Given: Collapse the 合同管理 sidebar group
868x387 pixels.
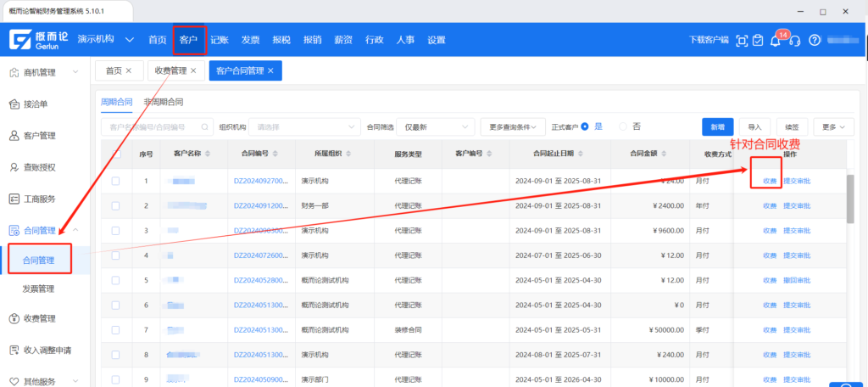Looking at the screenshot, I should tap(75, 230).
